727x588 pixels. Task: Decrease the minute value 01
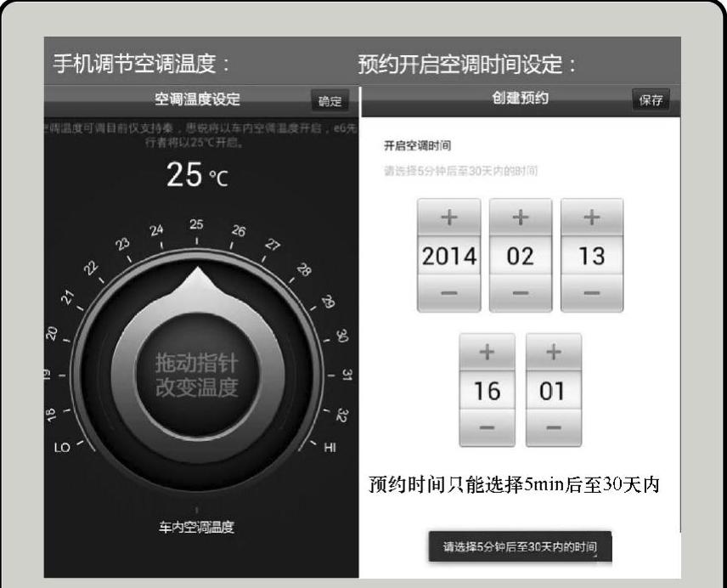point(553,427)
